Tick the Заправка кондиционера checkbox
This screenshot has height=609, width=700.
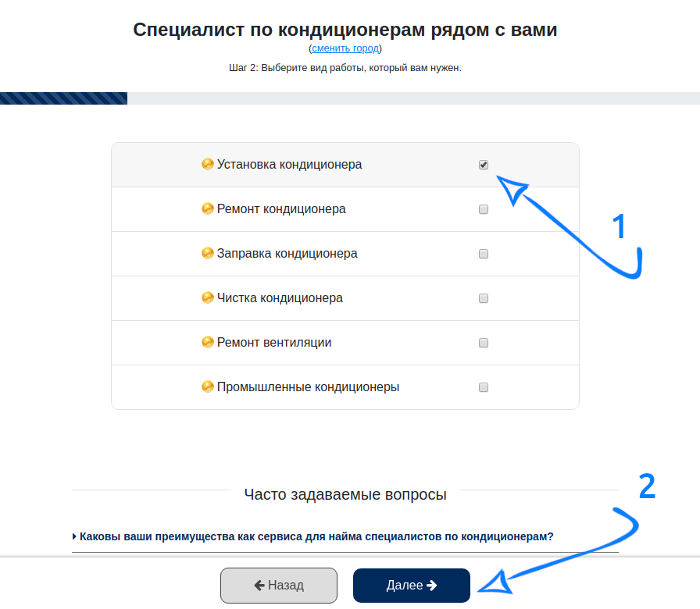click(x=484, y=254)
